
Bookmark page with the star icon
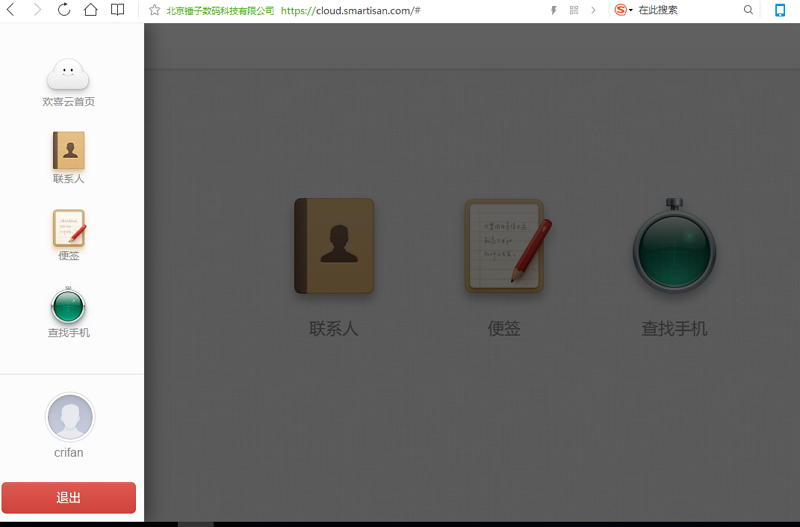(154, 10)
